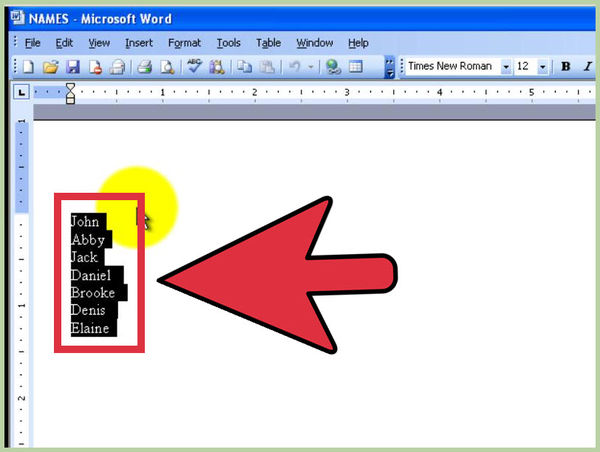Click the name Jack in the document

pyautogui.click(x=84, y=257)
